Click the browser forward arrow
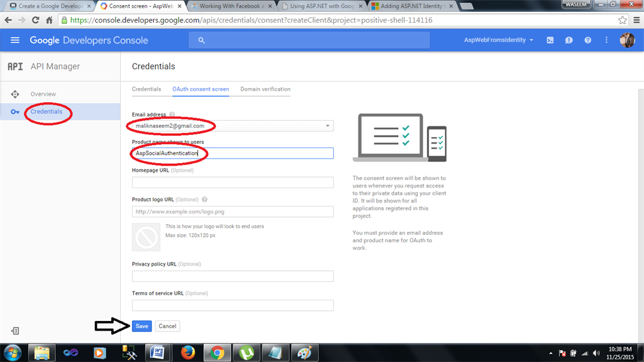This screenshot has width=644, height=362. click(22, 20)
